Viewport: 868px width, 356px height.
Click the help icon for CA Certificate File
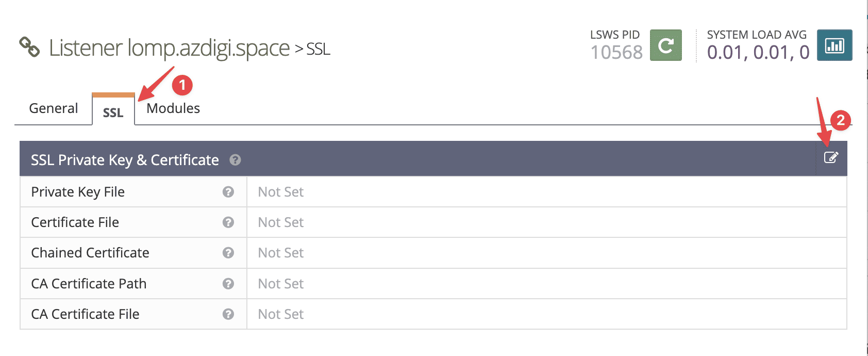pos(228,314)
